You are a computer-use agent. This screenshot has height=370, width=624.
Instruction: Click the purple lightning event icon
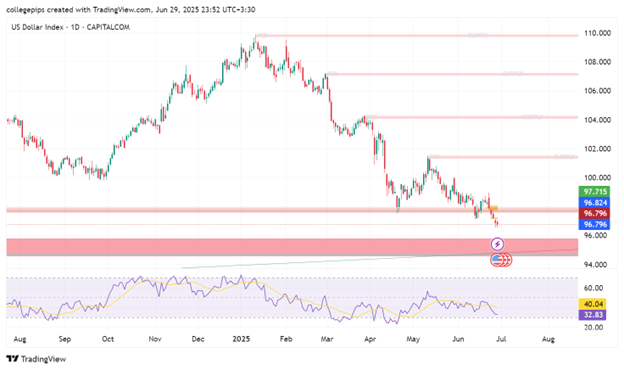pyautogui.click(x=497, y=243)
